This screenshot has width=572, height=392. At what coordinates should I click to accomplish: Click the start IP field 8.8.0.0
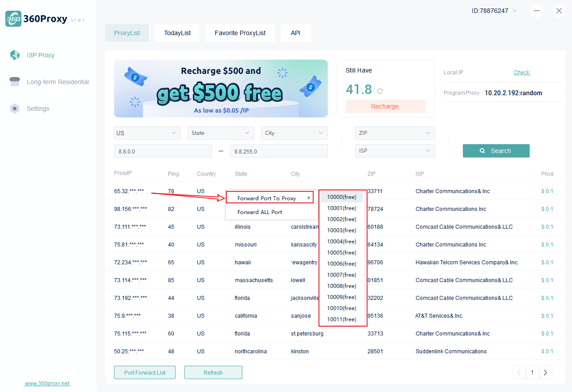coord(163,151)
